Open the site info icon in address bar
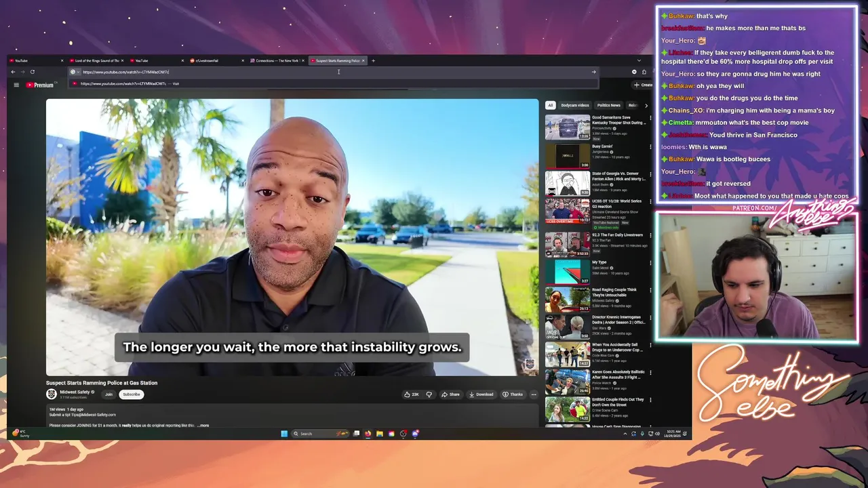 tap(73, 72)
